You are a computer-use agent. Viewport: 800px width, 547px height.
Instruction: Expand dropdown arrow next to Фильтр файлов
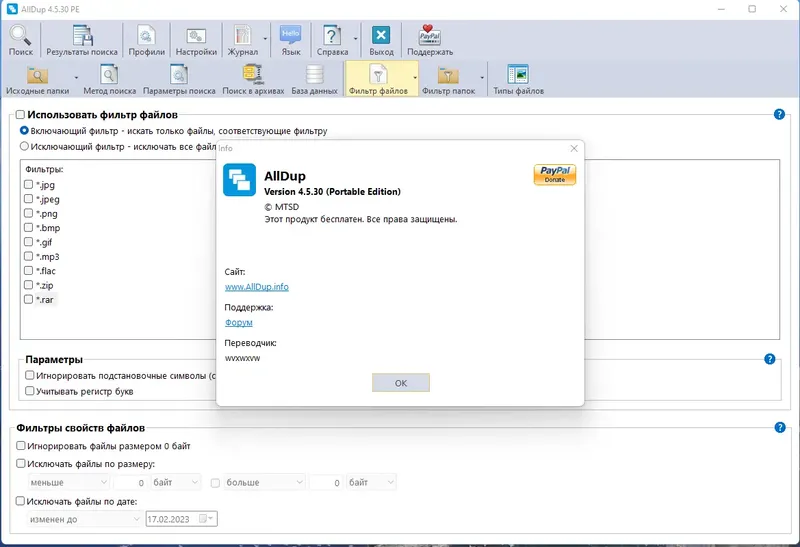click(415, 78)
